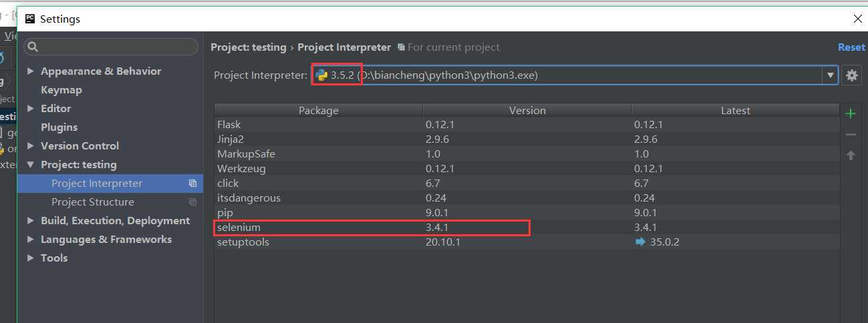Click setuptools installed version 20.10.1

443,242
